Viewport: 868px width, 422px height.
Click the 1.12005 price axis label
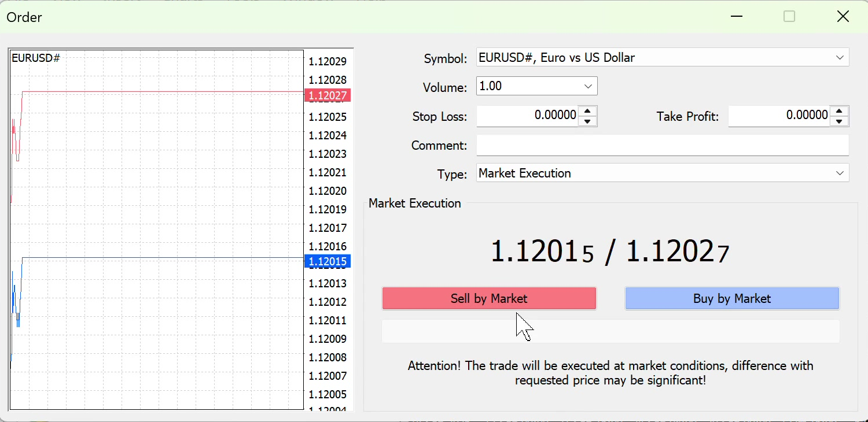click(328, 394)
